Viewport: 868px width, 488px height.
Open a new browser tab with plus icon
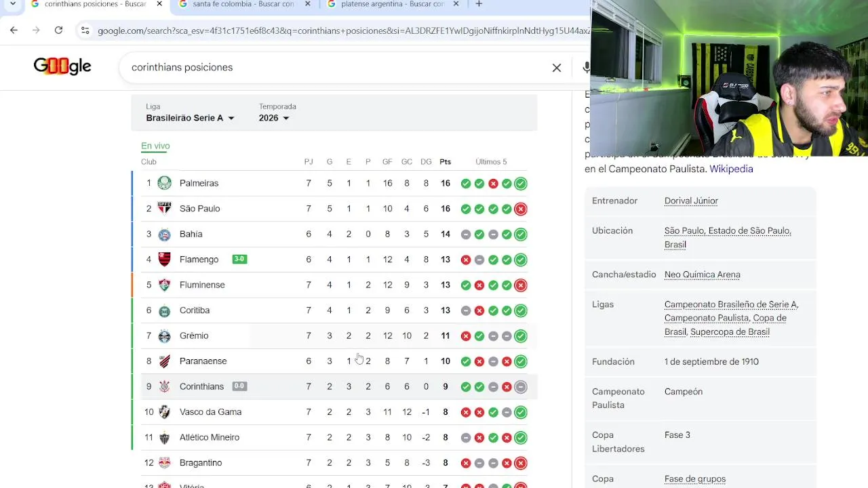point(479,4)
